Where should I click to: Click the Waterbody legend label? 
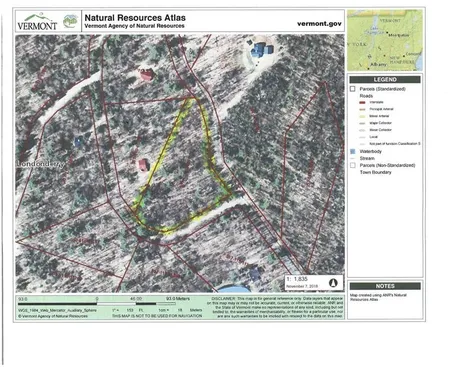(x=371, y=151)
